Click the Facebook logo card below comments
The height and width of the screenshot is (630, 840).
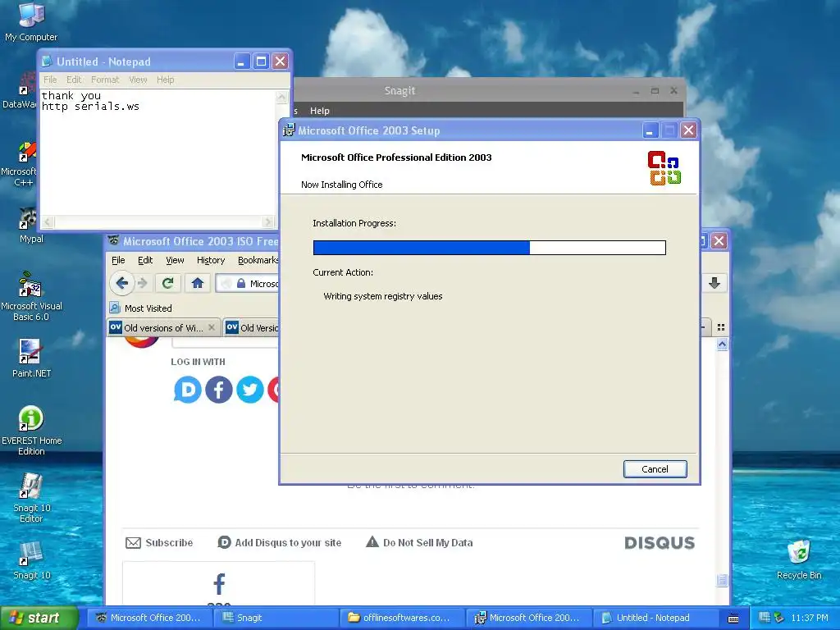[x=218, y=584]
